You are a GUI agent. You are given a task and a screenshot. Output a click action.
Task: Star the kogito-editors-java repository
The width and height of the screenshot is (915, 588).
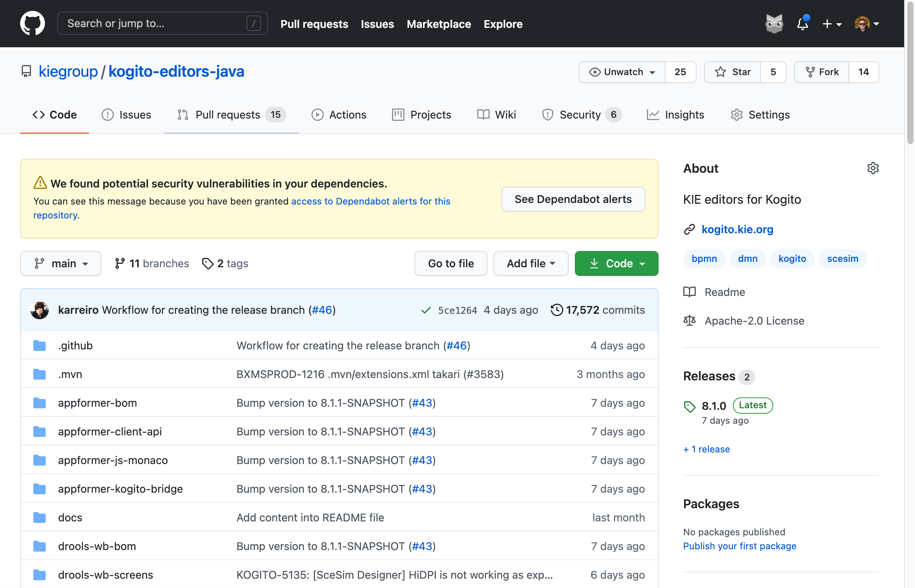[x=733, y=72]
